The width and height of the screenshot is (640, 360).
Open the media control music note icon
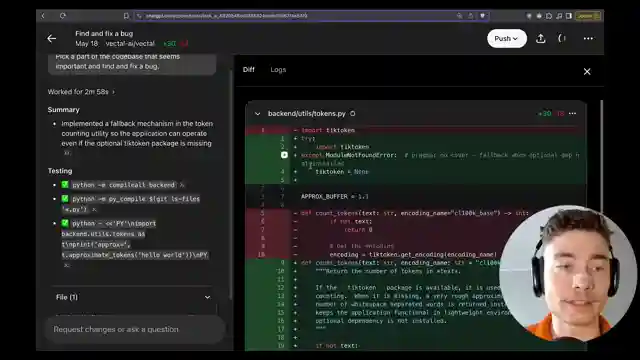(559, 16)
